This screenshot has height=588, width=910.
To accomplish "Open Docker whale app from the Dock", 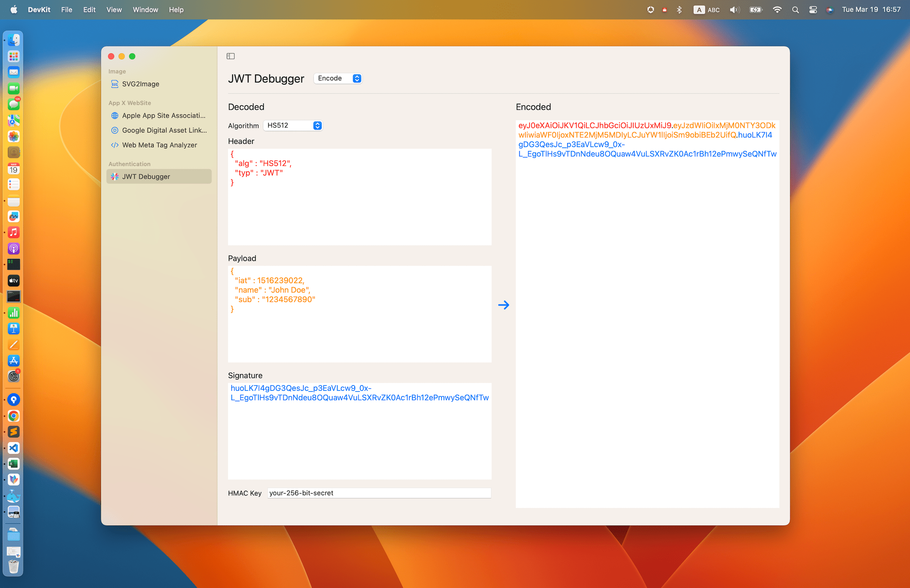I will (14, 496).
